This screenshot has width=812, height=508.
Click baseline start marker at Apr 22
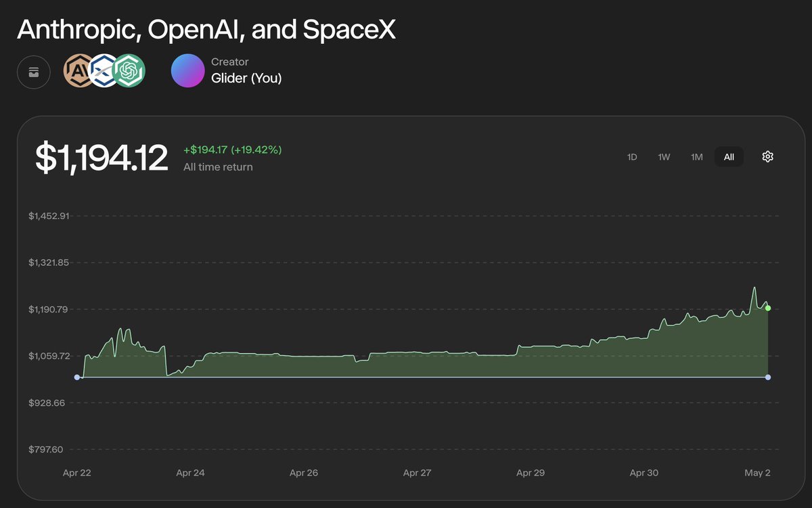[76, 377]
